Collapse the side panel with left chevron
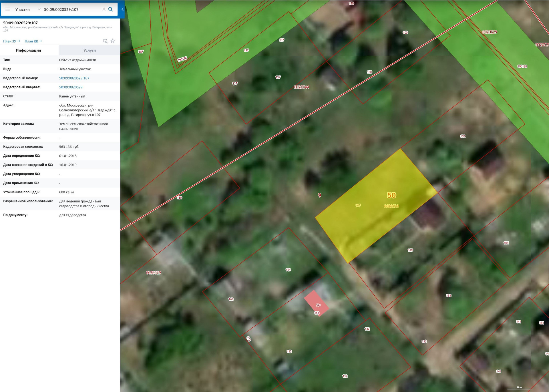 (122, 9)
